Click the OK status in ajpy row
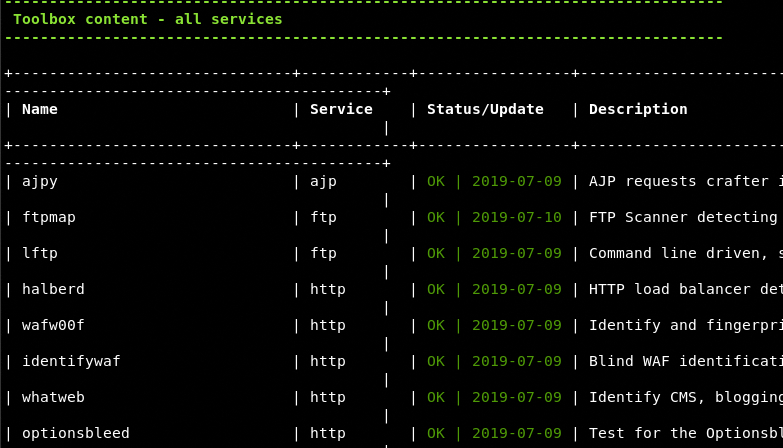Screen dimensions: 783x448 436,181
